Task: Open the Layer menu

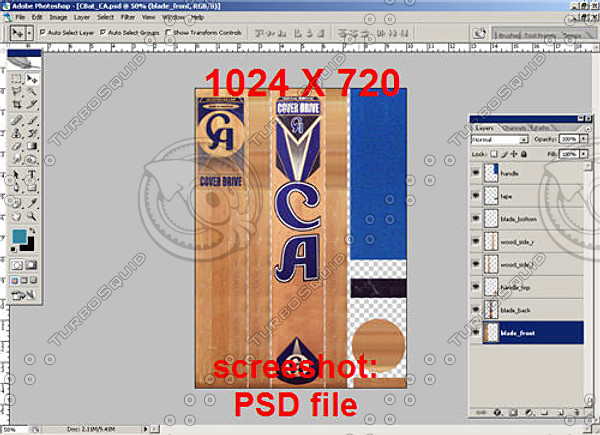Action: click(82, 17)
